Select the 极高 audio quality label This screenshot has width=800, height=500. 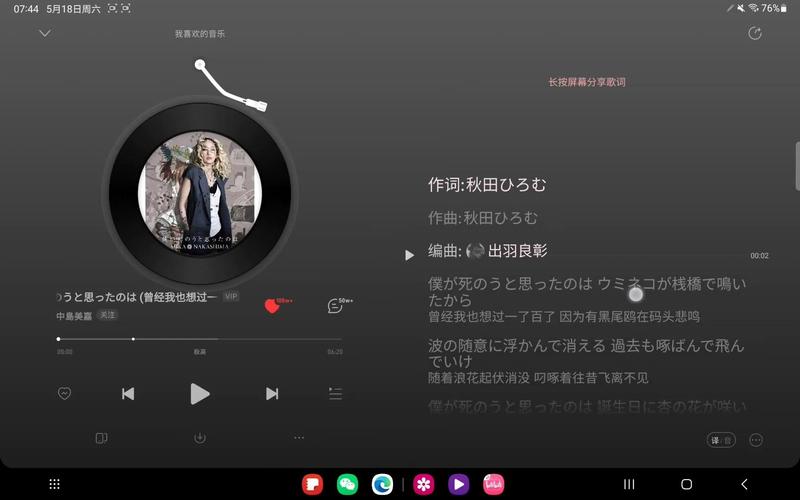tap(199, 352)
